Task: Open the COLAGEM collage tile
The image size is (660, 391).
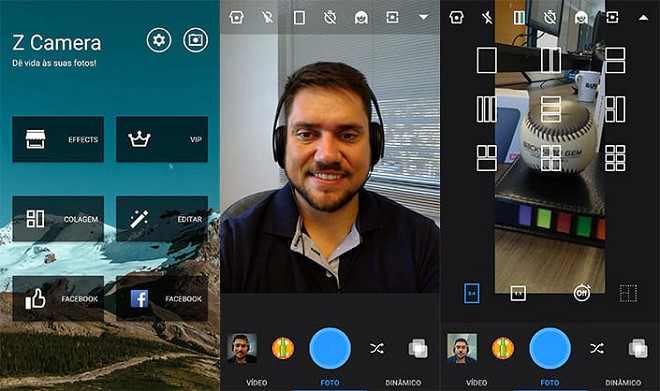Action: tap(58, 219)
